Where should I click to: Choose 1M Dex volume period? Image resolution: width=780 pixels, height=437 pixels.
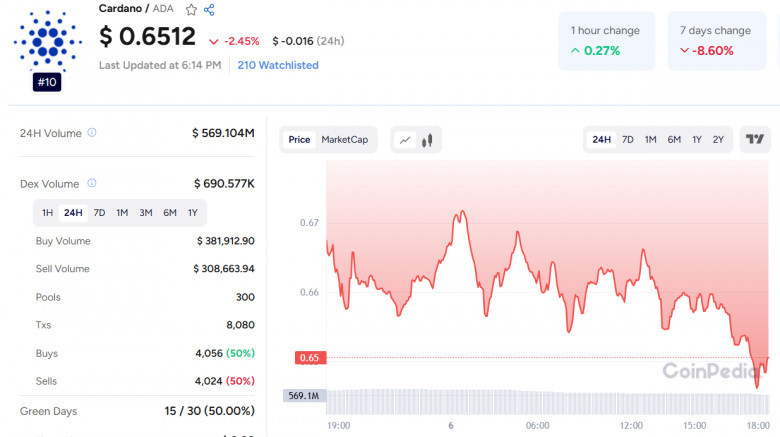[x=122, y=213]
